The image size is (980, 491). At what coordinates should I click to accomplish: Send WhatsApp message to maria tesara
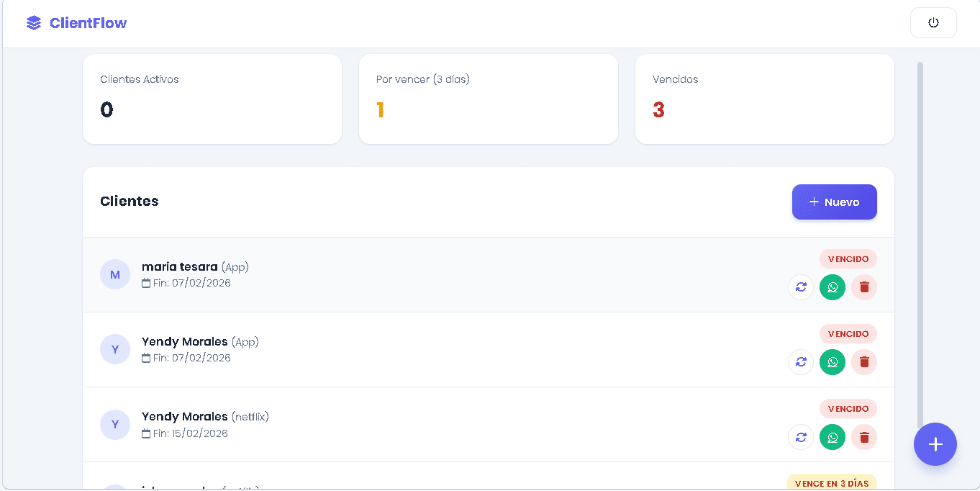(x=832, y=287)
